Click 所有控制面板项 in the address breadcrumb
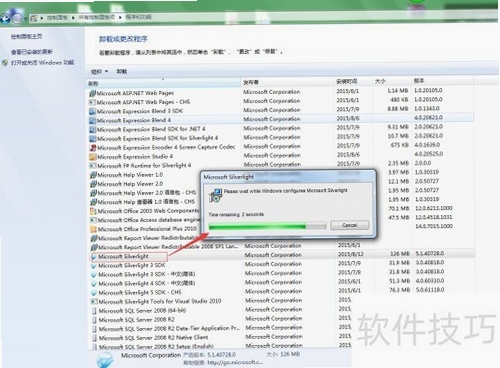Screen dimensions: 500x368 [x=97, y=17]
